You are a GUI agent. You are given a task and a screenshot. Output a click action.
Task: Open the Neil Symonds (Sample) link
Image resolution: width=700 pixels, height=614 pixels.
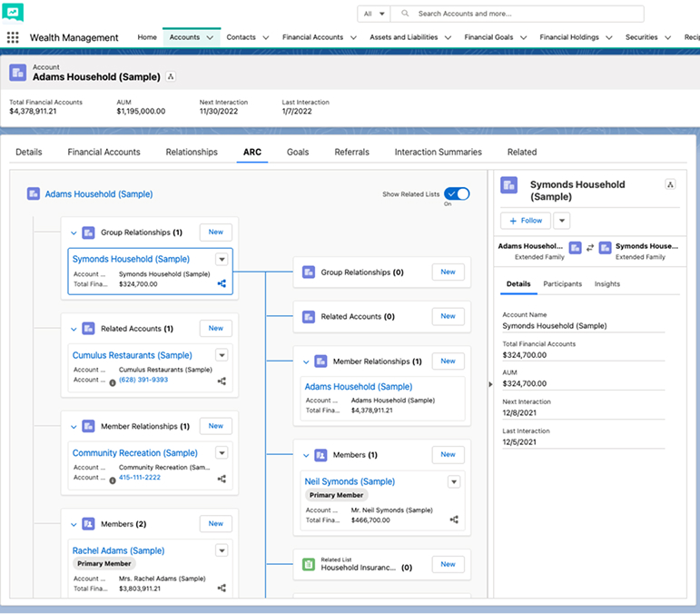350,481
